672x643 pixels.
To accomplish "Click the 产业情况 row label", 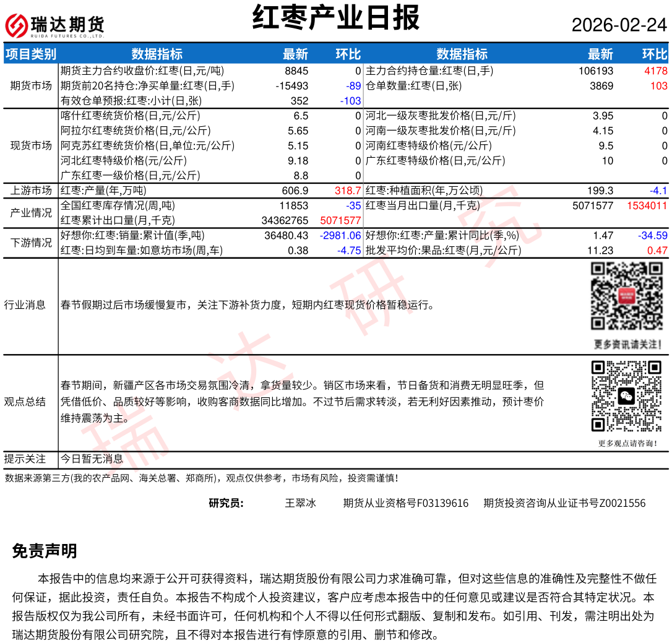I will coord(31,213).
